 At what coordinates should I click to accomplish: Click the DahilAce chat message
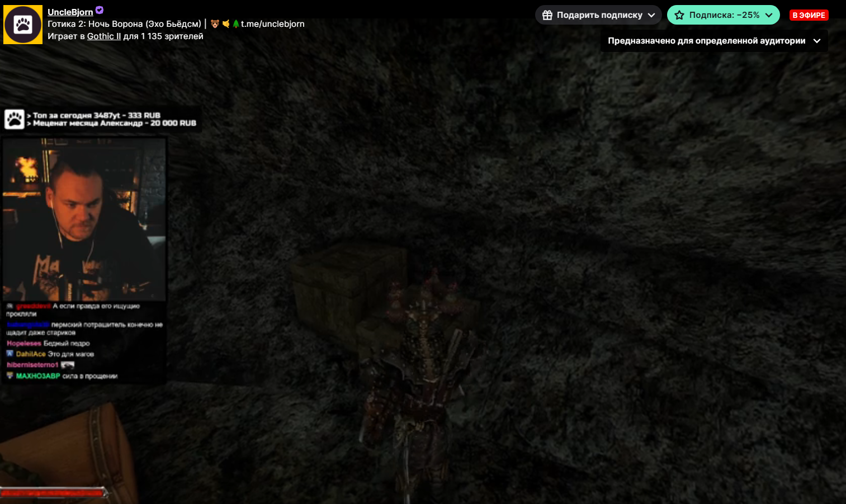(x=50, y=354)
